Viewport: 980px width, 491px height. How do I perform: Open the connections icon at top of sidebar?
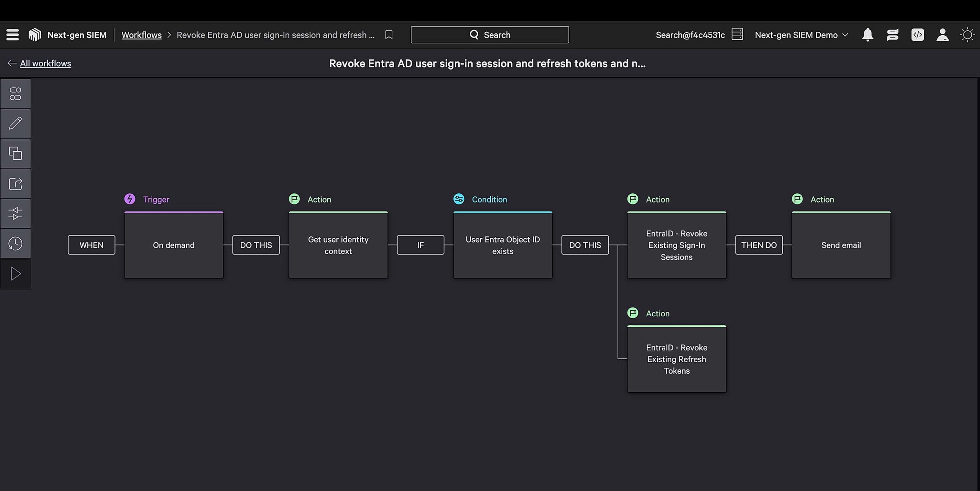[15, 93]
